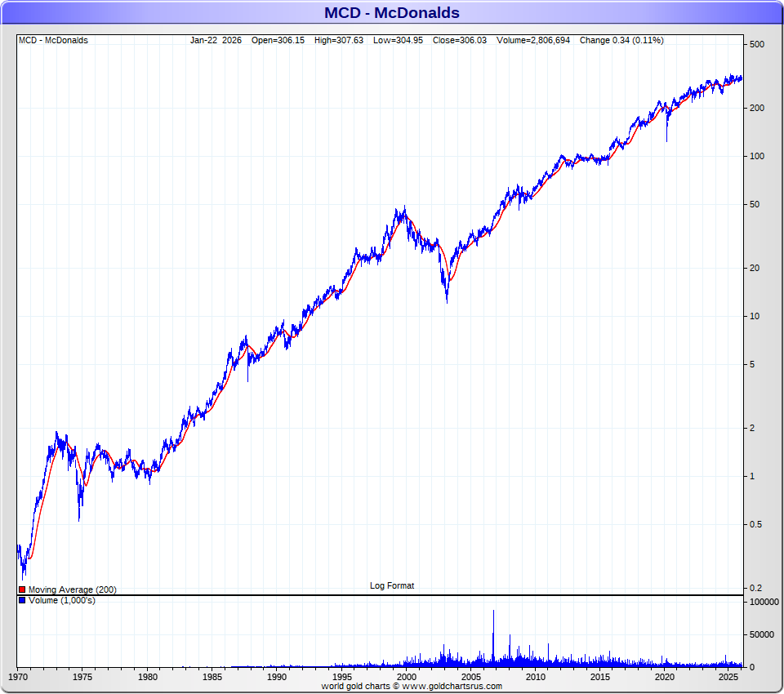Click the 0.2 price axis label
The width and height of the screenshot is (784, 694).
pos(756,589)
